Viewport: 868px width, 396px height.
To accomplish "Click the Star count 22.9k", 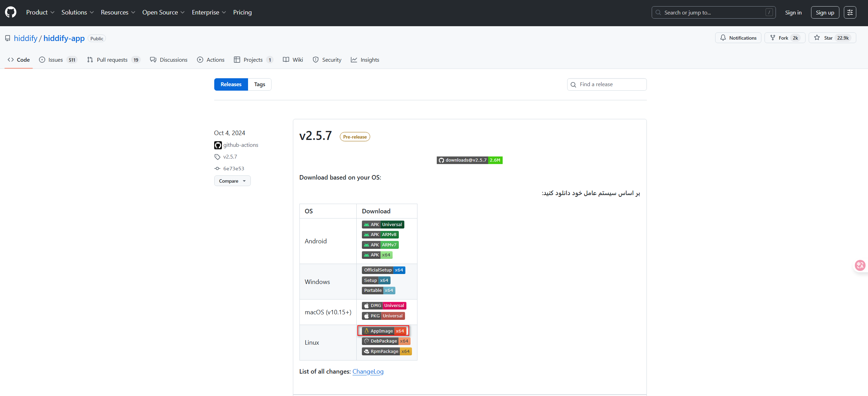I will coord(843,38).
